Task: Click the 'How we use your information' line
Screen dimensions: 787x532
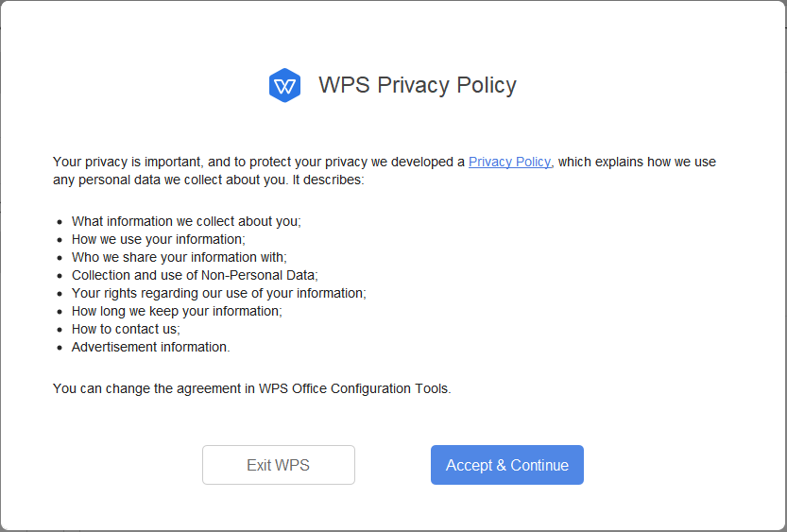Action: pyautogui.click(x=159, y=239)
